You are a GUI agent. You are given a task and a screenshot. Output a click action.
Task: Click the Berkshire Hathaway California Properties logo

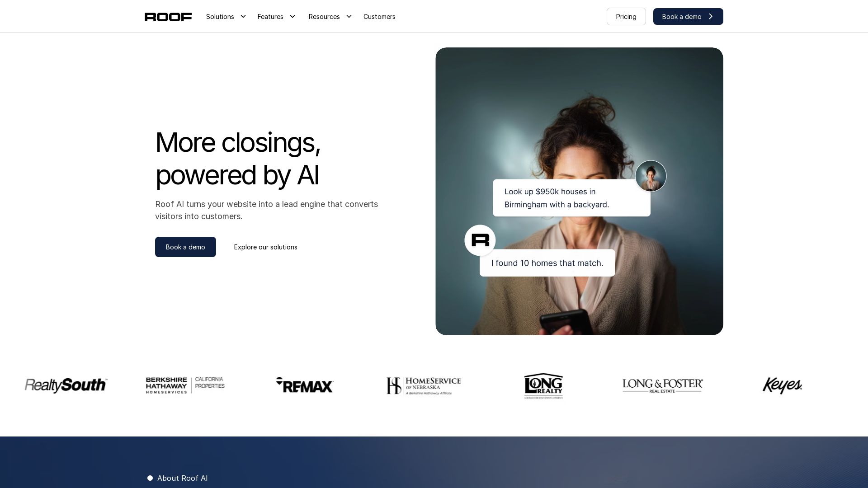click(x=185, y=385)
